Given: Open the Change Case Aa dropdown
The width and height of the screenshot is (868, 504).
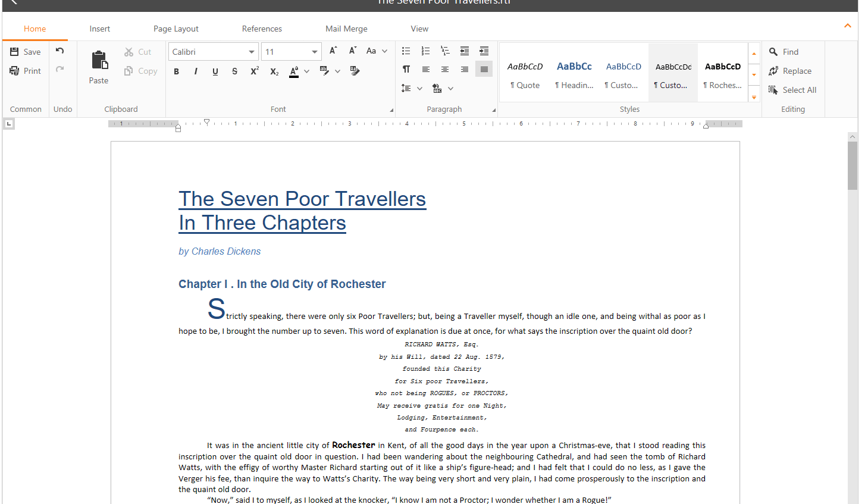Looking at the screenshot, I should (x=377, y=51).
